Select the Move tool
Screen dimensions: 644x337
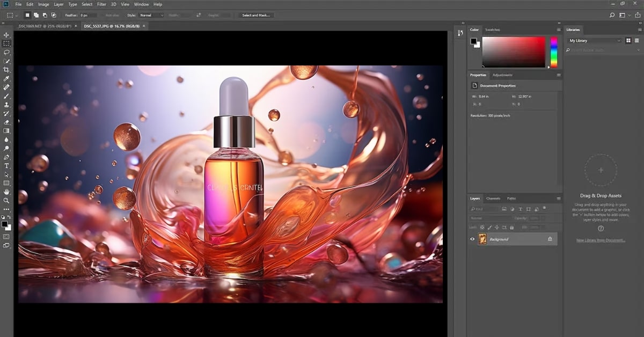pos(6,35)
